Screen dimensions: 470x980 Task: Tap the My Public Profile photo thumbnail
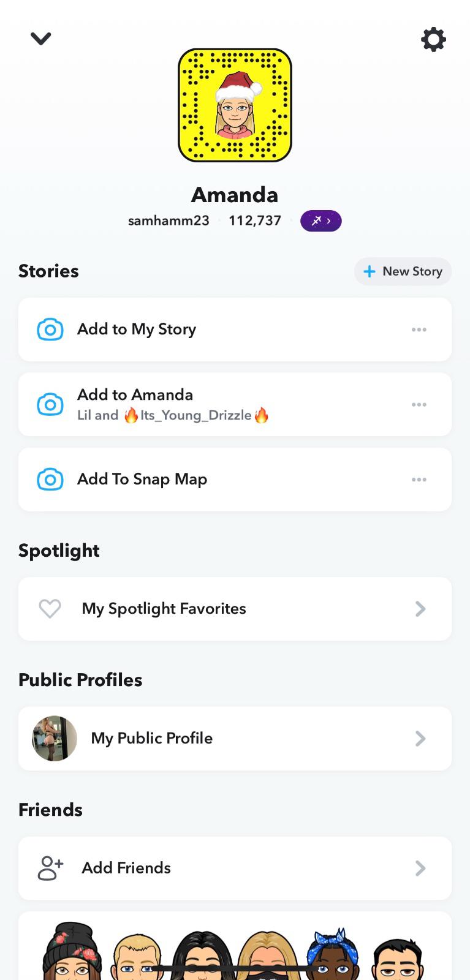pos(55,739)
